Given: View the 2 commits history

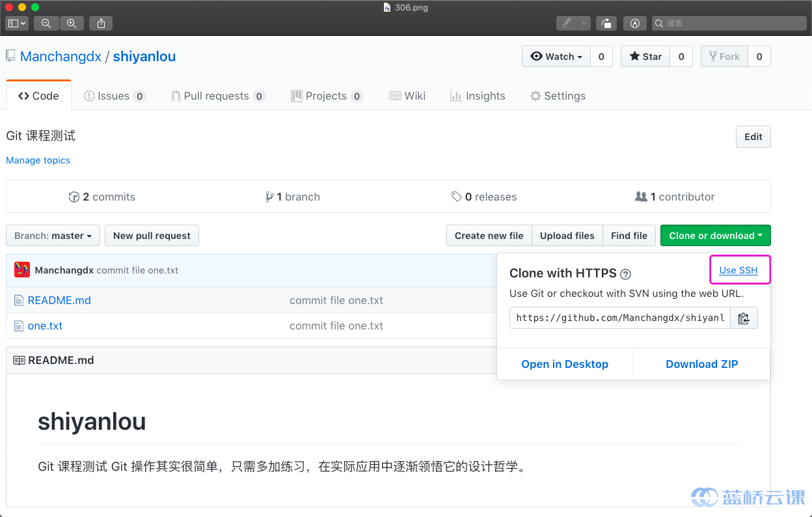Looking at the screenshot, I should click(x=102, y=197).
